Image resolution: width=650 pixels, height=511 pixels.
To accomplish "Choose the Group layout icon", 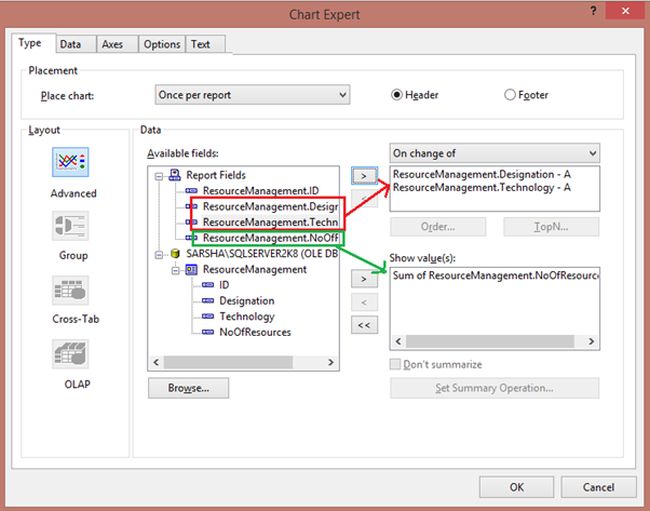I will coord(70,226).
